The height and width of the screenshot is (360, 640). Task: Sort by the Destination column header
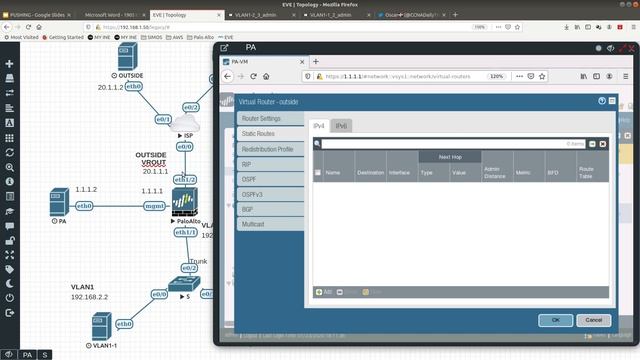click(371, 173)
